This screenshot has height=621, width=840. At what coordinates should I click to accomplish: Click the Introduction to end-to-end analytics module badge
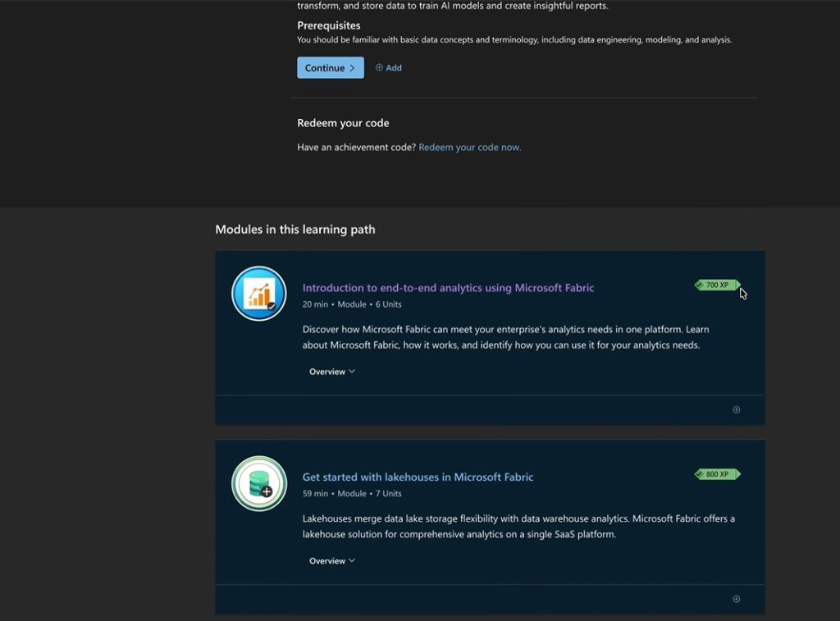(259, 294)
